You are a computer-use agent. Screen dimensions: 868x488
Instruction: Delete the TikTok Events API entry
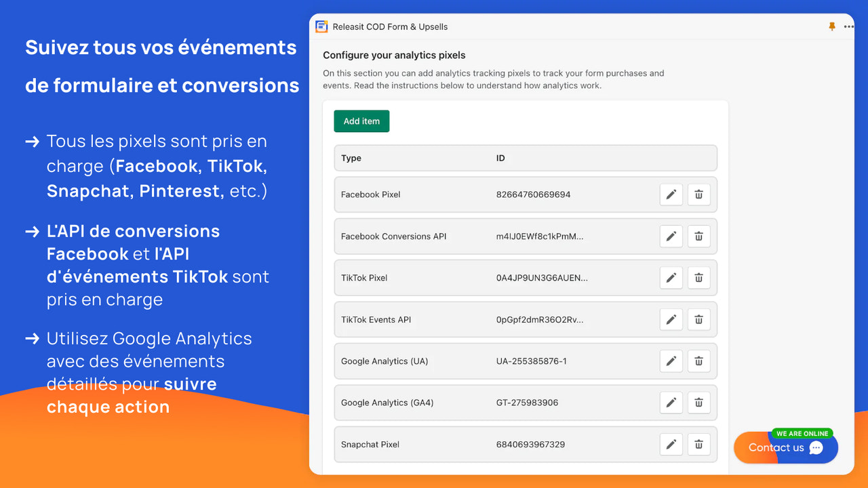[x=698, y=320]
